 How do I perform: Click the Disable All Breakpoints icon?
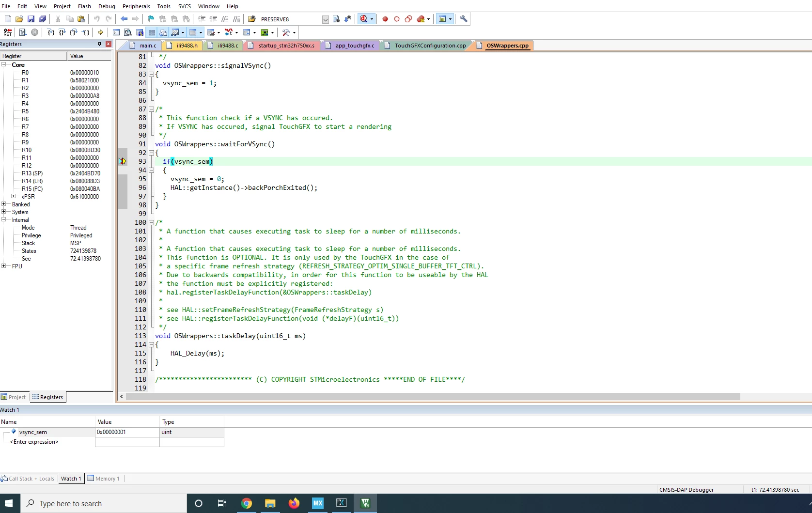click(408, 19)
